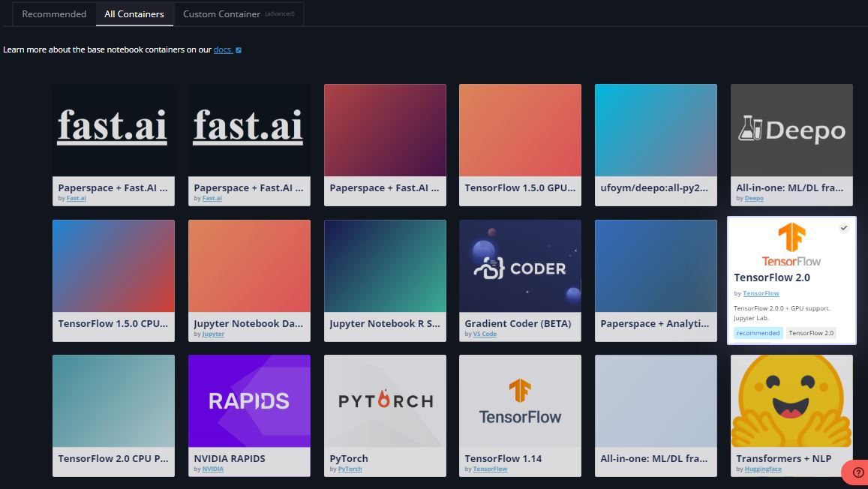Click the recommended tag badge

pos(758,333)
